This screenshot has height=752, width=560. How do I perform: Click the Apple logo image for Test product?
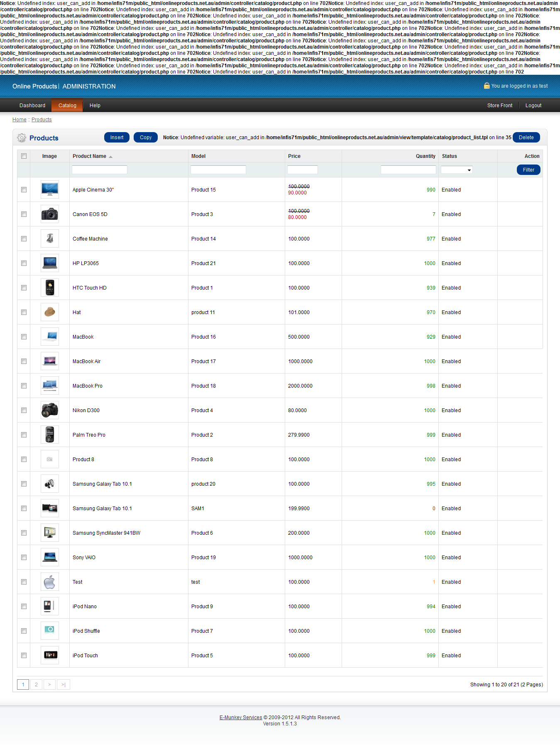[x=50, y=582]
